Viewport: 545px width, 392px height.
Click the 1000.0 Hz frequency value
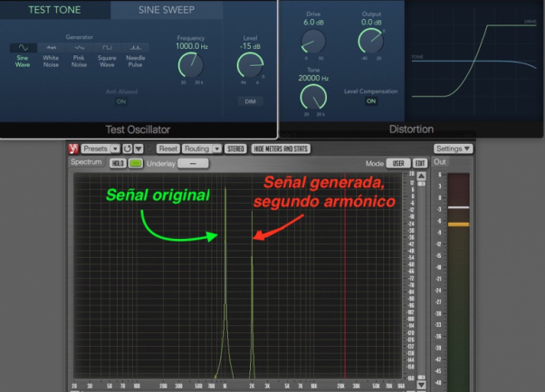tap(192, 46)
